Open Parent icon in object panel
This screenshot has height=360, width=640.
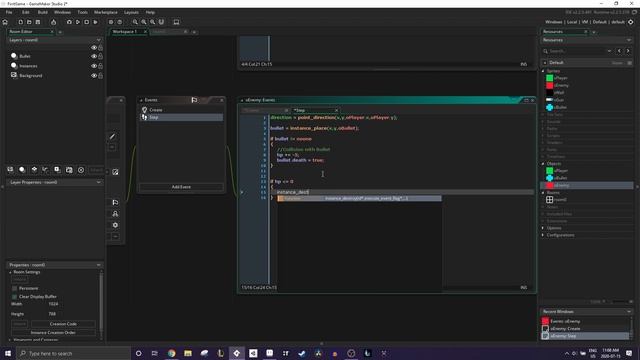[x=115, y=214]
